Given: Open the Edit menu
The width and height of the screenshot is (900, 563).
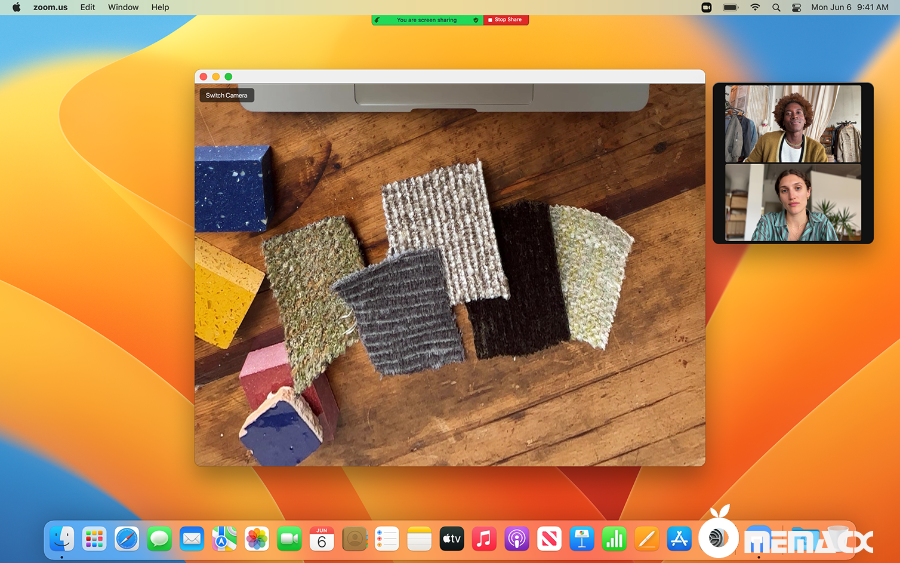Looking at the screenshot, I should [88, 7].
